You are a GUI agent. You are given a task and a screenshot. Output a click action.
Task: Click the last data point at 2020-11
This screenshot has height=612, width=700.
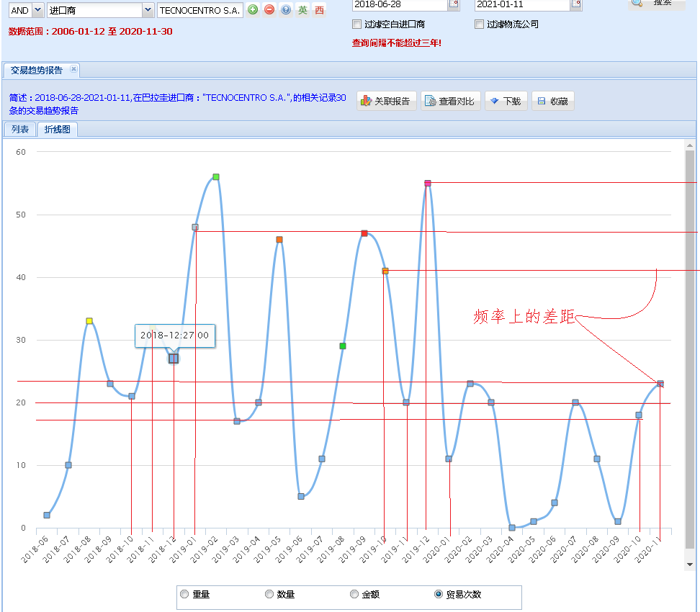tap(660, 384)
